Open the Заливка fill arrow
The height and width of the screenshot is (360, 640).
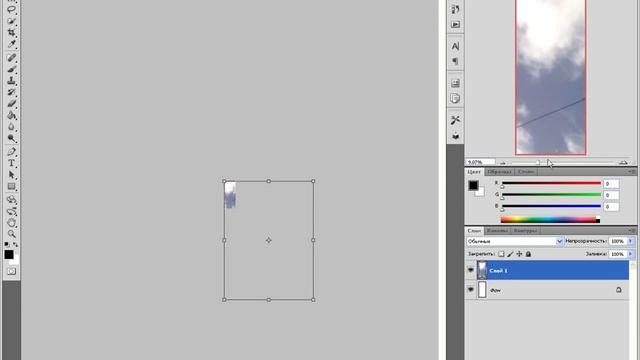coord(631,254)
